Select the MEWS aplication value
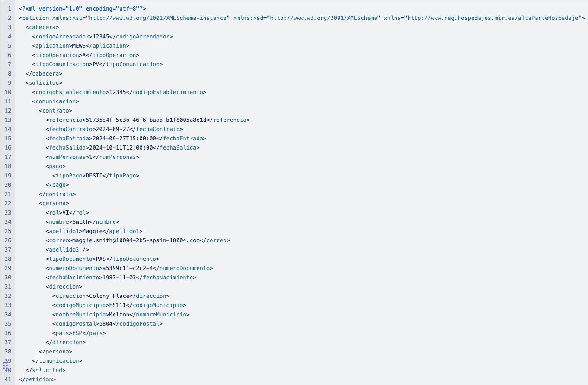 click(x=79, y=46)
